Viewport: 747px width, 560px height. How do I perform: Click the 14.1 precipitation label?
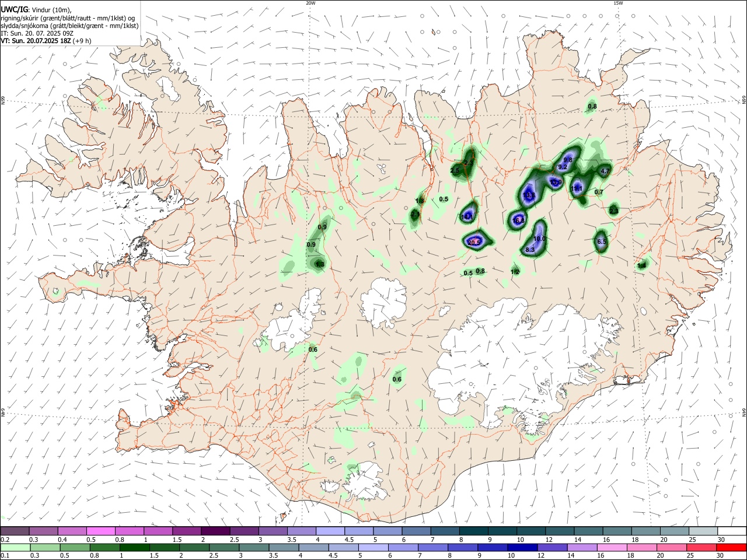[467, 217]
